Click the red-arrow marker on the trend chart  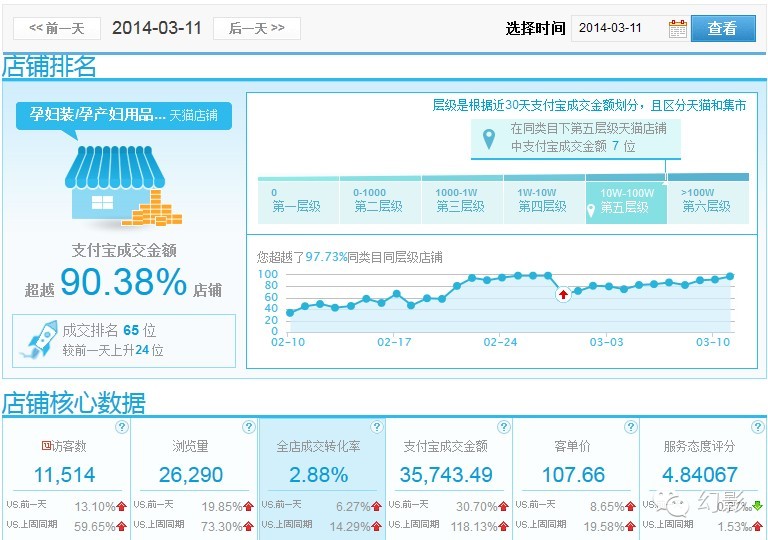(563, 294)
